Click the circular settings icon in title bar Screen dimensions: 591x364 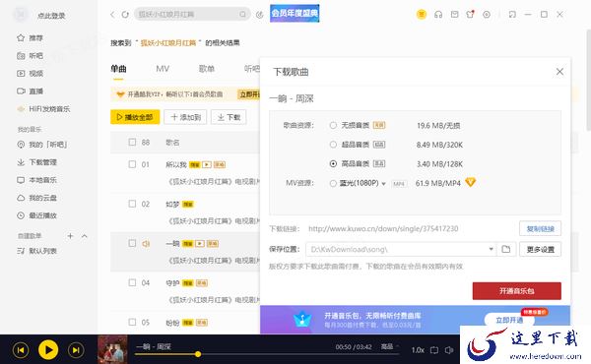click(x=487, y=15)
